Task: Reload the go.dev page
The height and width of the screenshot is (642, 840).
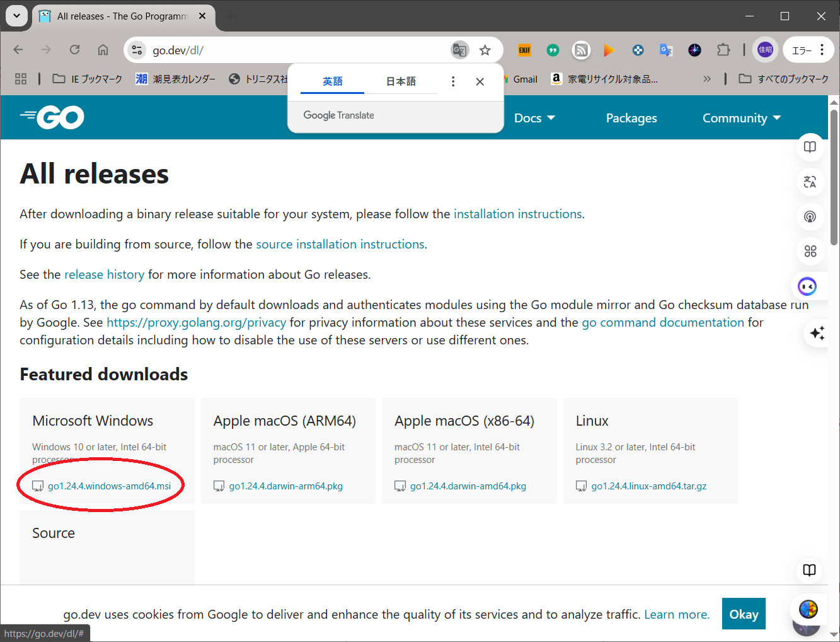Action: click(x=74, y=50)
